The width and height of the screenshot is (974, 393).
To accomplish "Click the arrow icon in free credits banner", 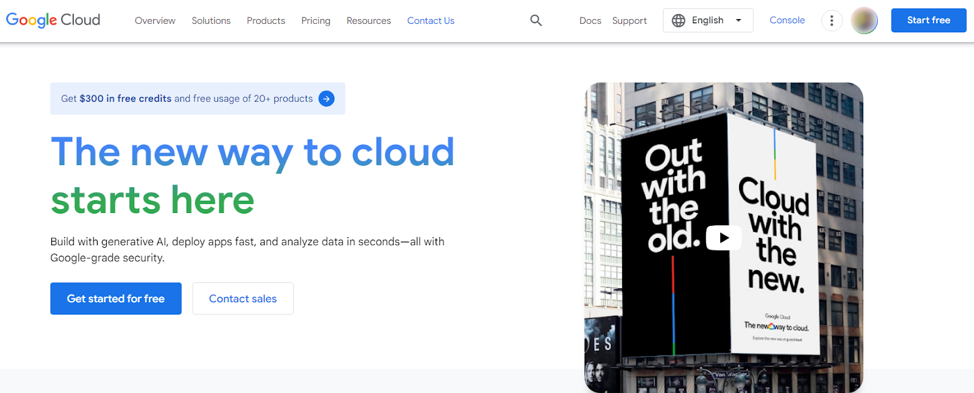I will click(x=327, y=98).
